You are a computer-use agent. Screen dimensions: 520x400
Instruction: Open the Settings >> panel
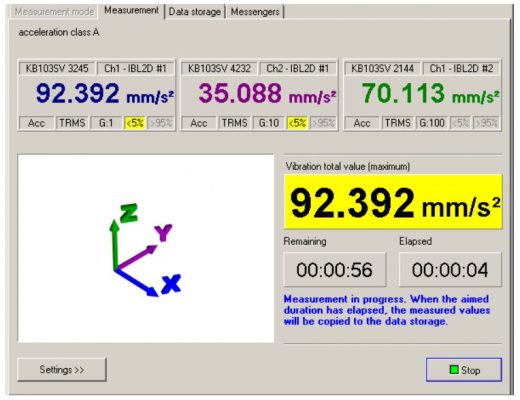coord(62,369)
